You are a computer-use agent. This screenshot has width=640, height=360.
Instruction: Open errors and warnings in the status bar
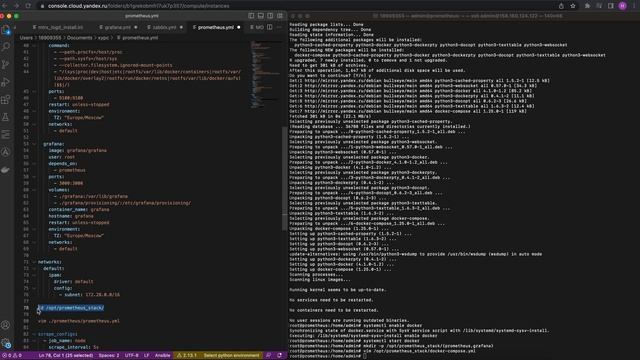coord(11,356)
